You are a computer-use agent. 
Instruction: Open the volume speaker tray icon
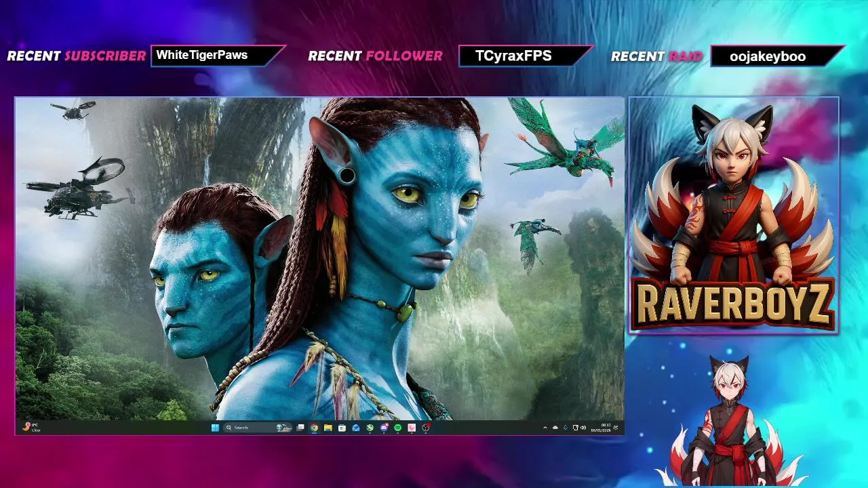point(583,428)
